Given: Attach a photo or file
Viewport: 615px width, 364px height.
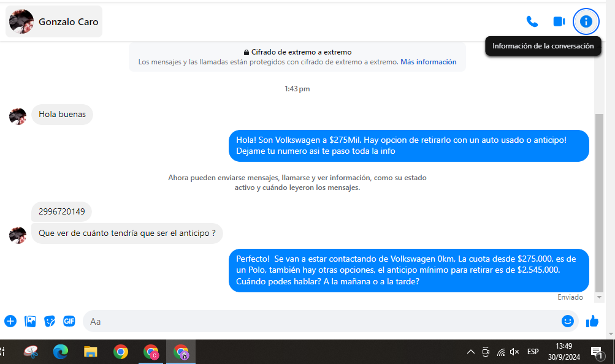Looking at the screenshot, I should coord(30,321).
